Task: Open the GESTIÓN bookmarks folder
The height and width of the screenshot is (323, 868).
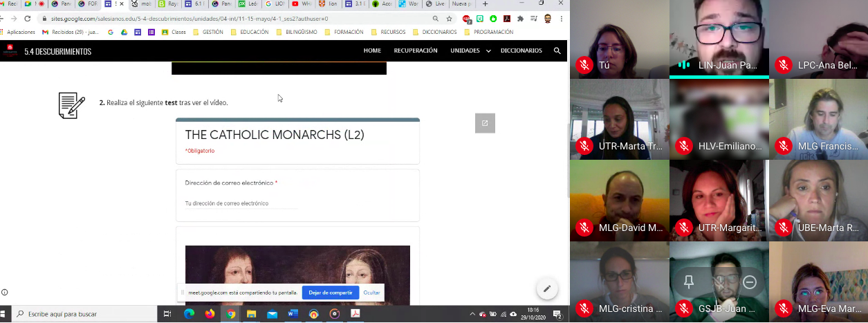Action: [x=207, y=32]
